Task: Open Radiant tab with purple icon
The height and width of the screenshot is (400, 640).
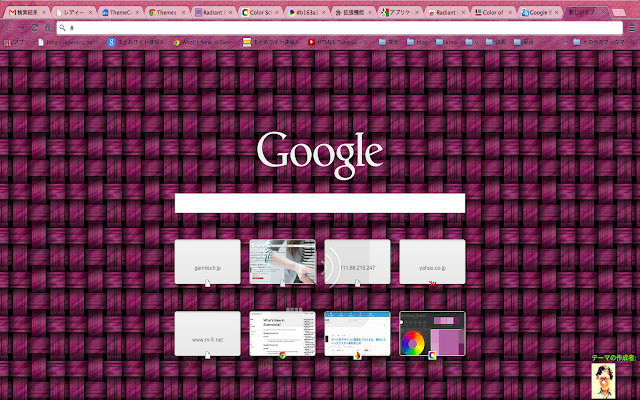Action: click(213, 13)
